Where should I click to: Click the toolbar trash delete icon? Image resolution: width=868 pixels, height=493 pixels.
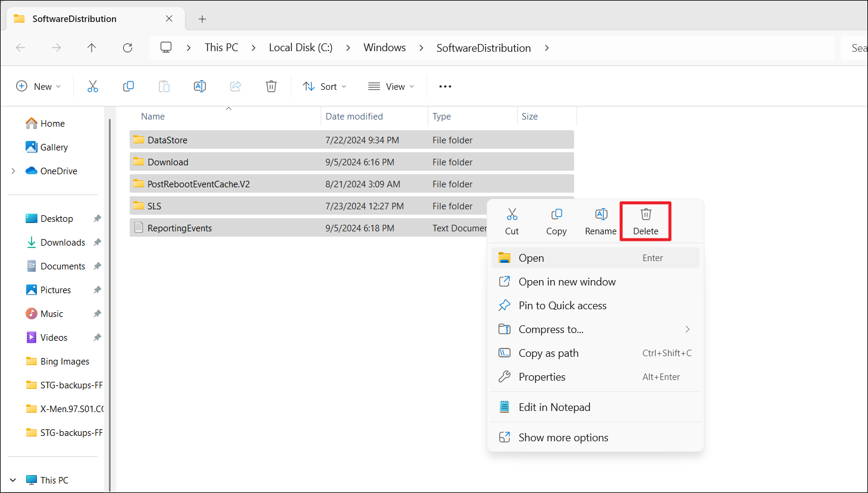271,87
